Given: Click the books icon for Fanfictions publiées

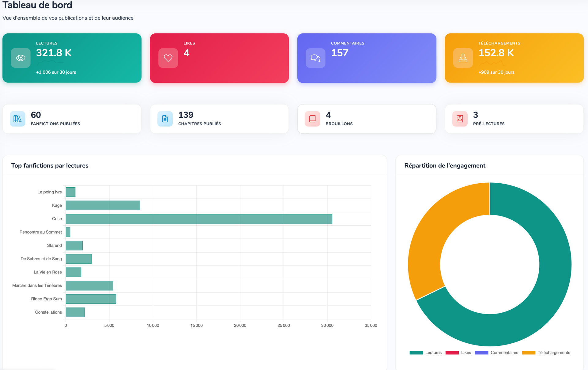Looking at the screenshot, I should pyautogui.click(x=17, y=119).
